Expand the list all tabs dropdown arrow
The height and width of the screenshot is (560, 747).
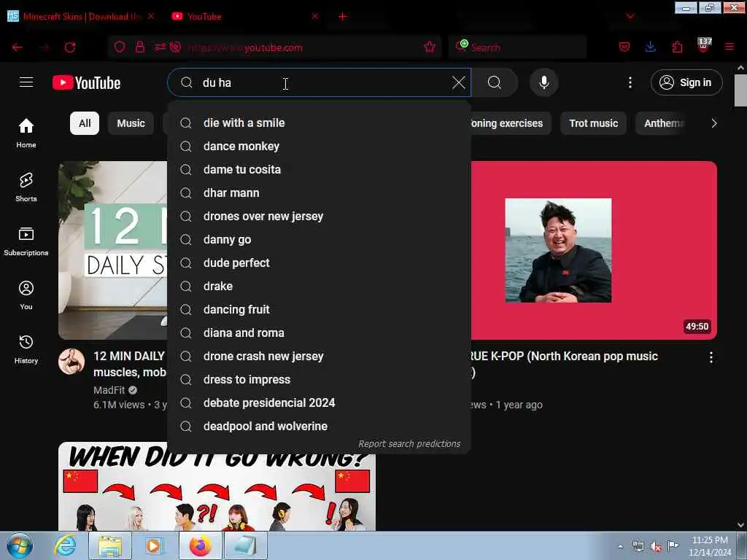coord(630,16)
